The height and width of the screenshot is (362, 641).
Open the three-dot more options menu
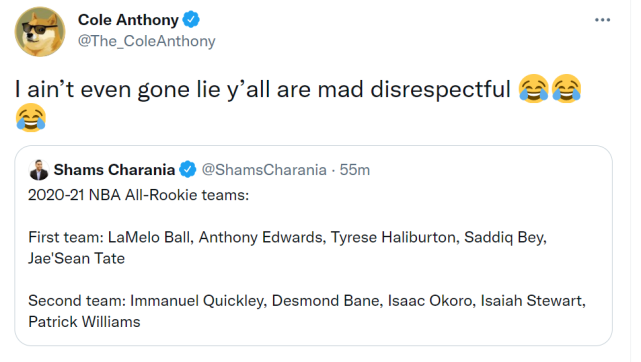602,20
